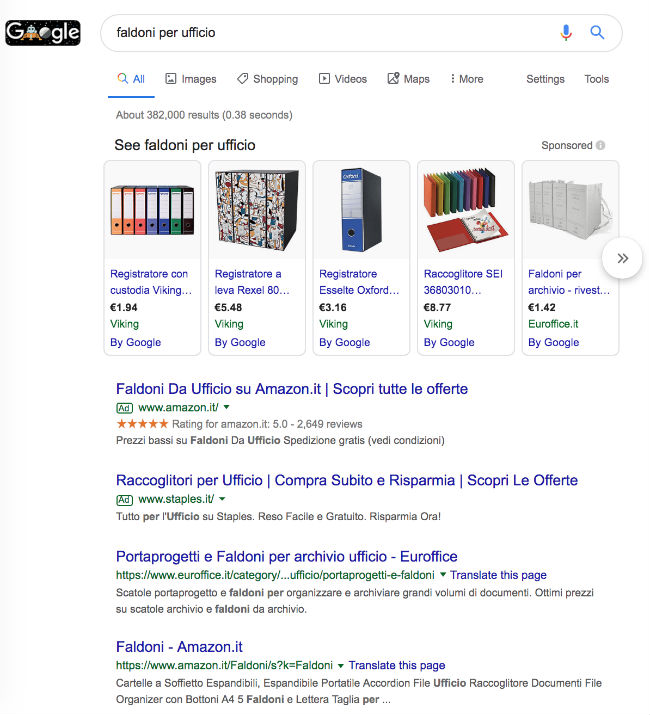Click the amazon.it star rating
Image resolution: width=650 pixels, height=715 pixels.
pyautogui.click(x=142, y=424)
